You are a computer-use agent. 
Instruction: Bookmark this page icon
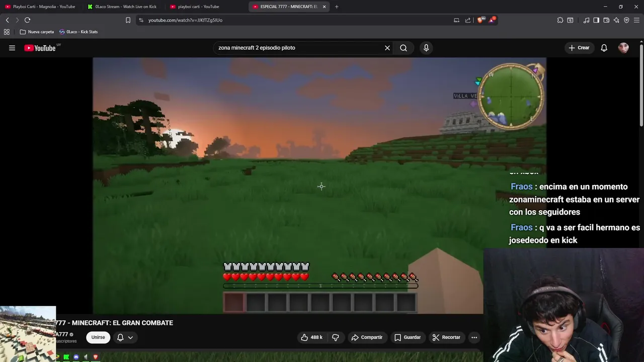pyautogui.click(x=128, y=20)
